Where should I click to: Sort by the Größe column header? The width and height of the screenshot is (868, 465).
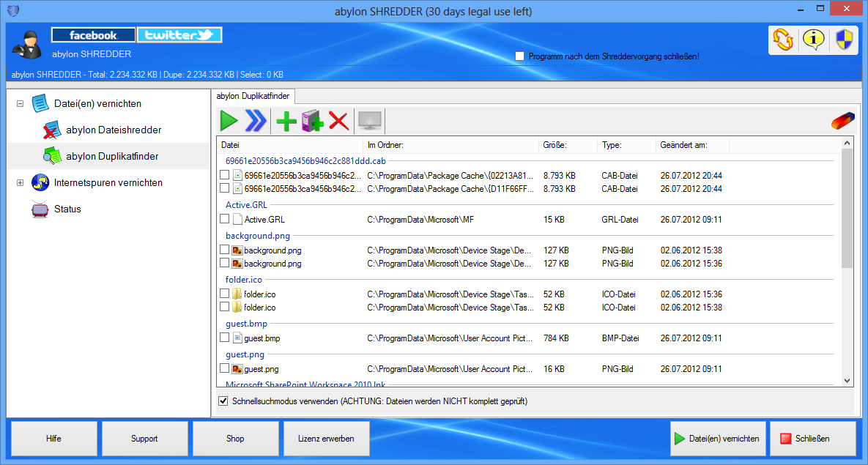(x=568, y=145)
